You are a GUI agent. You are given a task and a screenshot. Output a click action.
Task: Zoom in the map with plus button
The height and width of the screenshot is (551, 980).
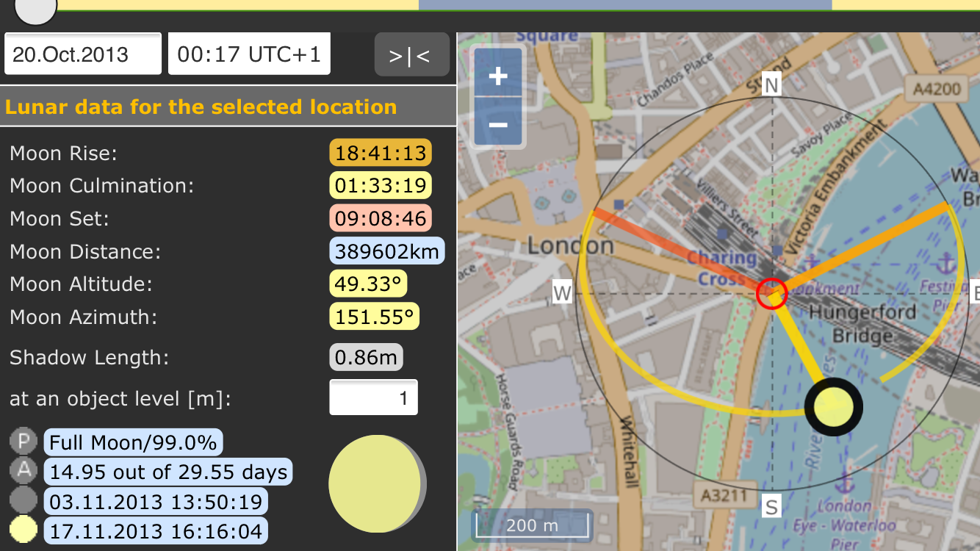(x=498, y=76)
